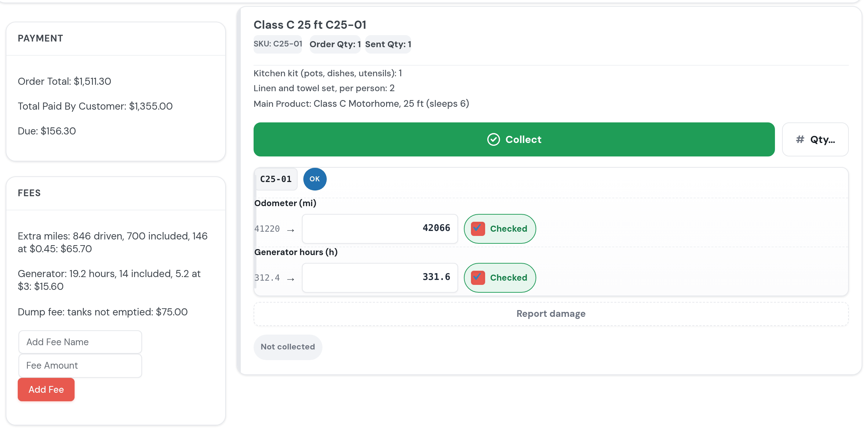Click the Fee Amount field
Viewport: 868px width, 430px height.
pyautogui.click(x=80, y=365)
